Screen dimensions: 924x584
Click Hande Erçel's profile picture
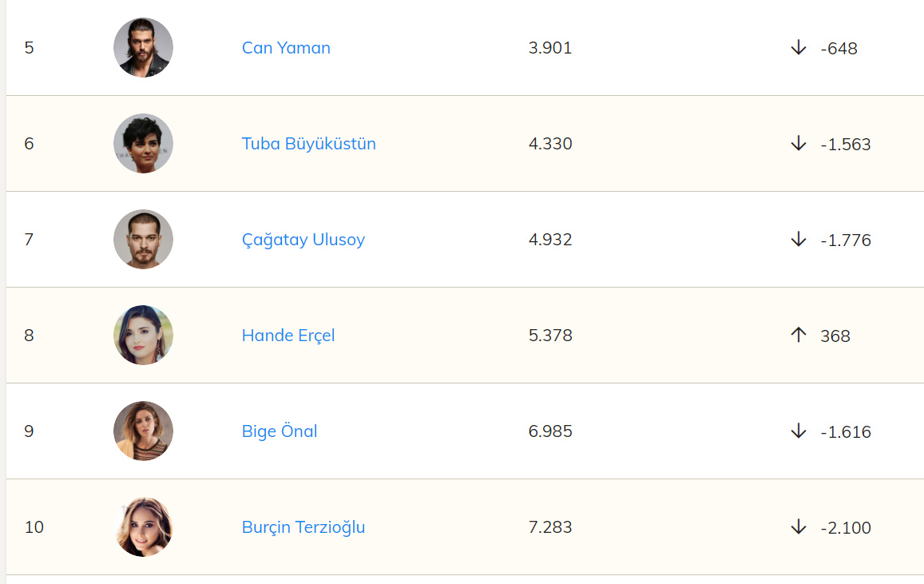pyautogui.click(x=143, y=336)
